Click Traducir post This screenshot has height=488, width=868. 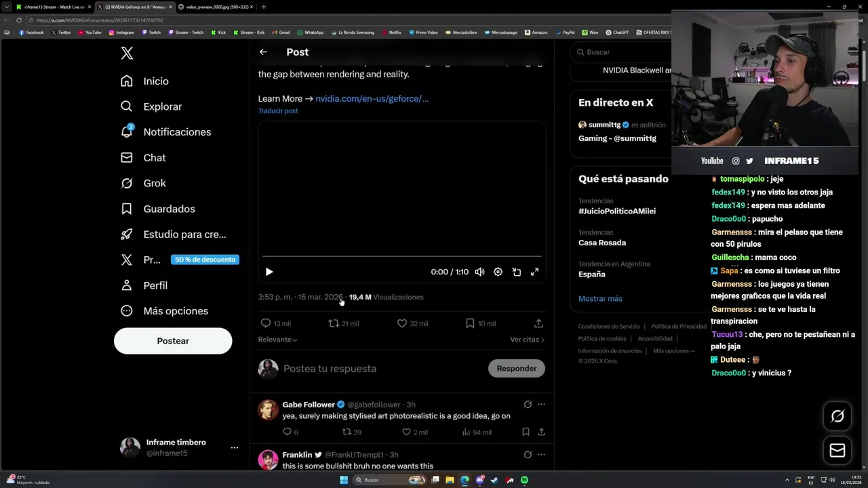[x=278, y=111]
